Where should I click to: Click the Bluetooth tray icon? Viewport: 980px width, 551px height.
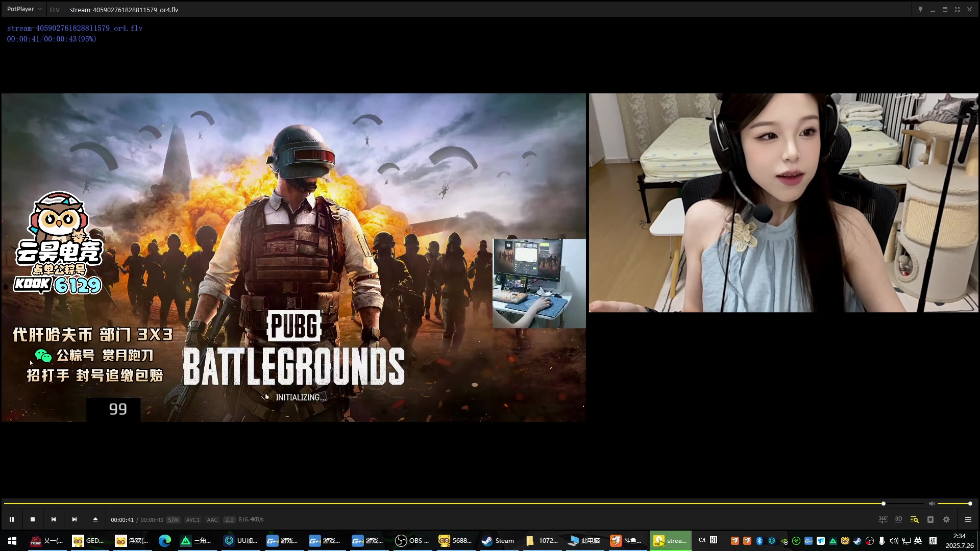(759, 541)
